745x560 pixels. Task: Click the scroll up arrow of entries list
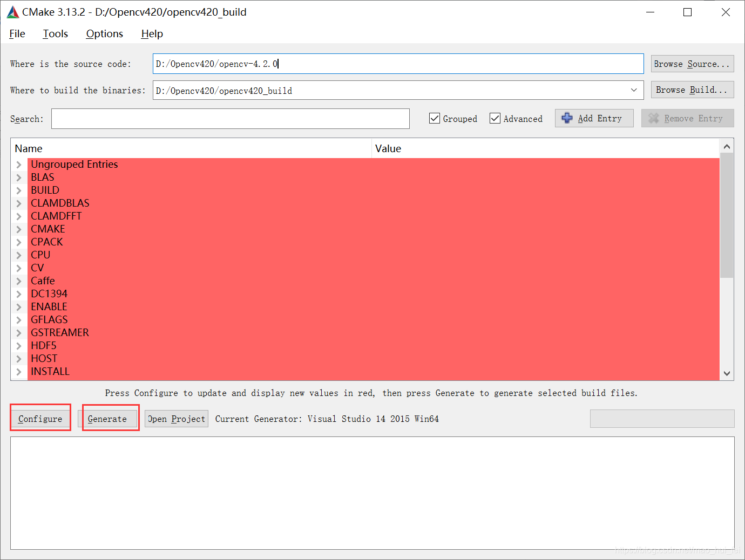point(727,146)
